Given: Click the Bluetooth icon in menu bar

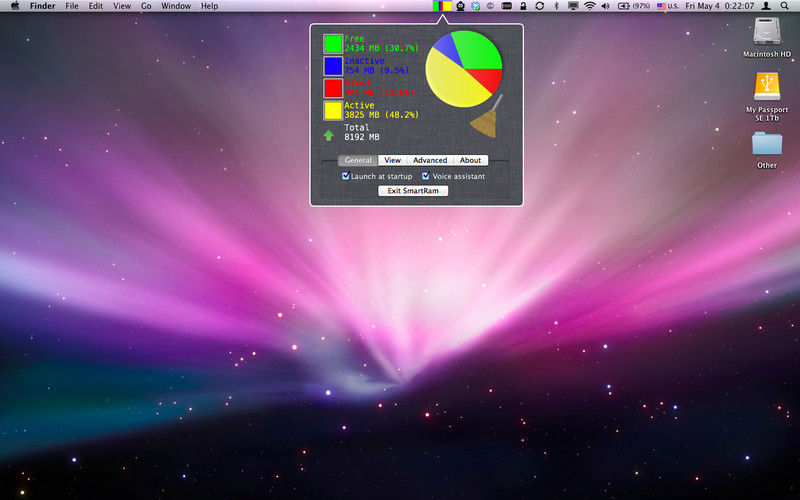Looking at the screenshot, I should [x=557, y=6].
